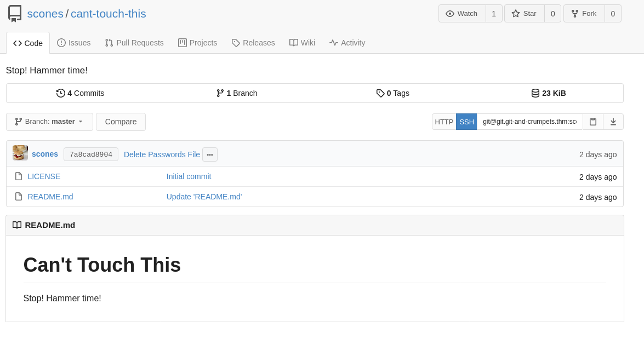Switch to the Issues tab
The width and height of the screenshot is (644, 338).
click(x=73, y=43)
